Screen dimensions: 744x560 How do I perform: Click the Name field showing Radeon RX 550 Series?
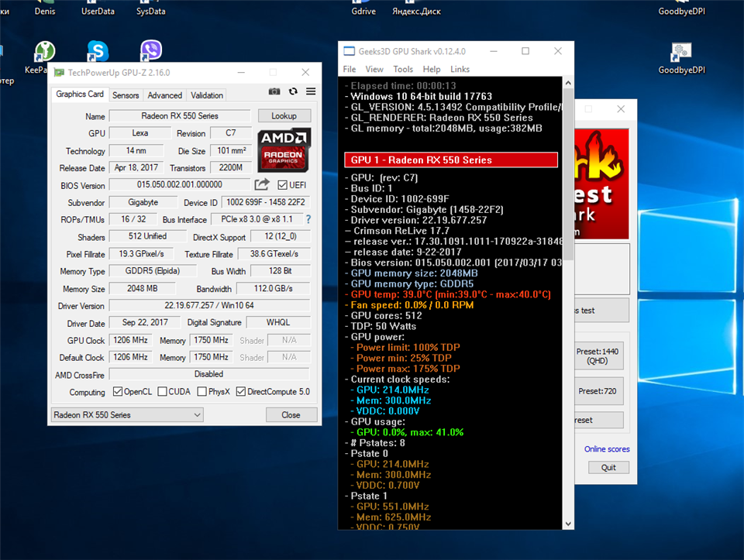click(x=180, y=116)
